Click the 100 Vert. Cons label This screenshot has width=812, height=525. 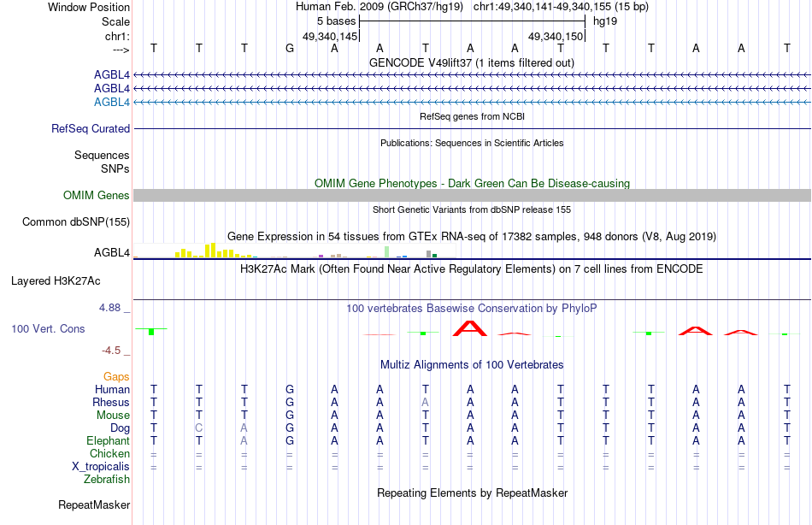click(x=48, y=328)
